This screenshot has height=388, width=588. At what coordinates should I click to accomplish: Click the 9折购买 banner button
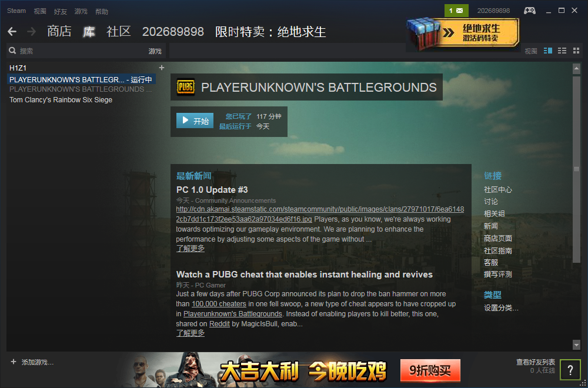(430, 370)
